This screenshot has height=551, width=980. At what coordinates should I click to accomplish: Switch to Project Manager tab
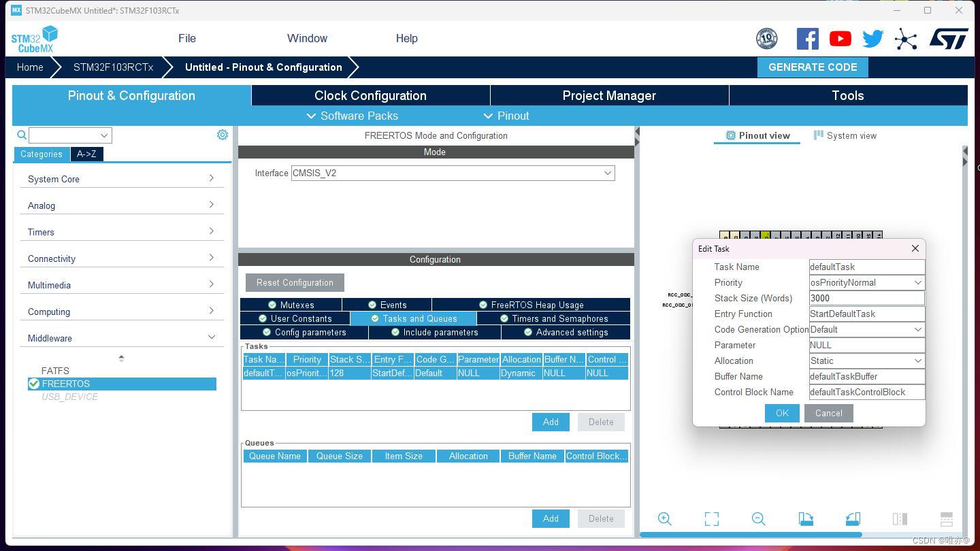click(609, 95)
